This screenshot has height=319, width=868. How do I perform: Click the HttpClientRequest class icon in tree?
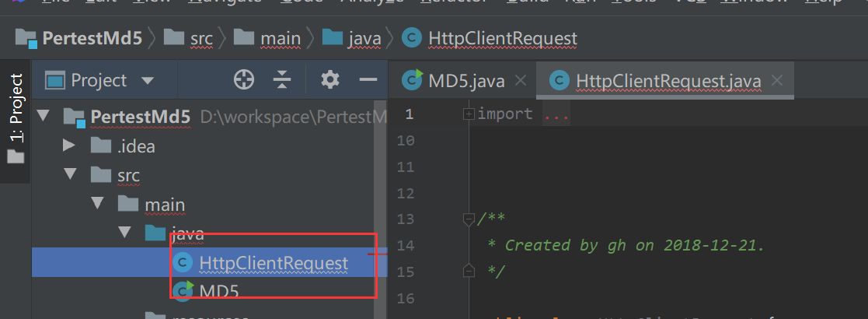coord(183,263)
